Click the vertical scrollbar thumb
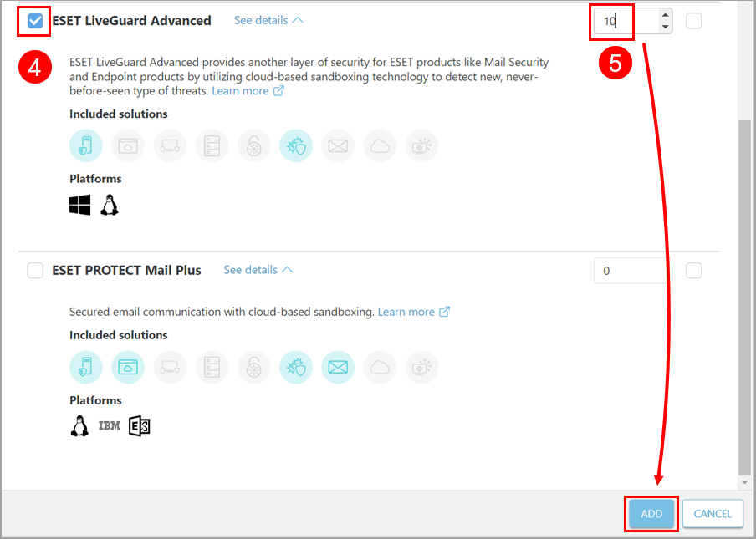 click(744, 296)
